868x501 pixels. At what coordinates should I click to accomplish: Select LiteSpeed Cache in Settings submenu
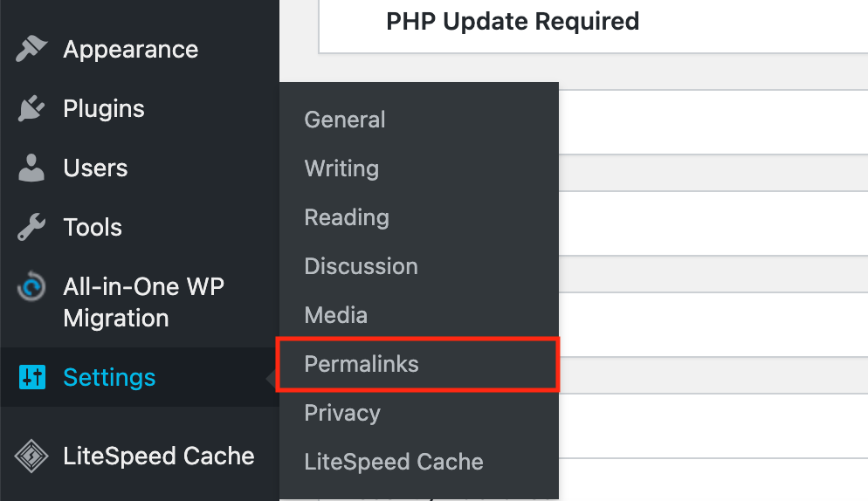point(393,462)
